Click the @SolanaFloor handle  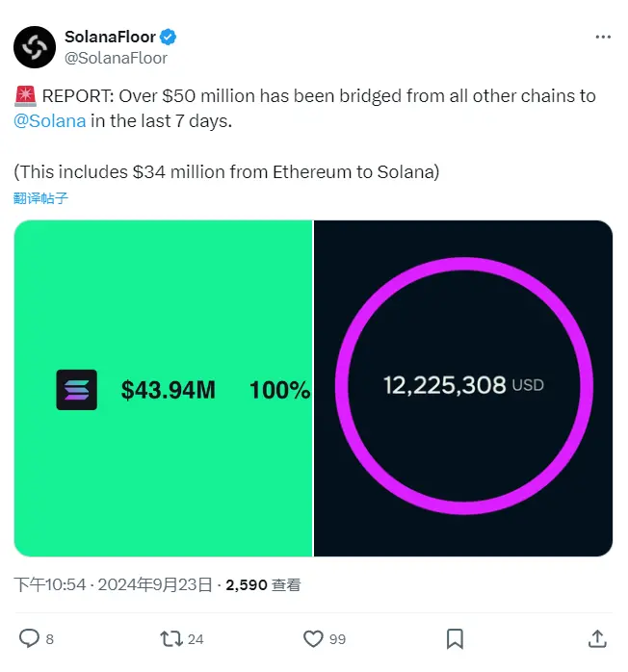(x=116, y=58)
